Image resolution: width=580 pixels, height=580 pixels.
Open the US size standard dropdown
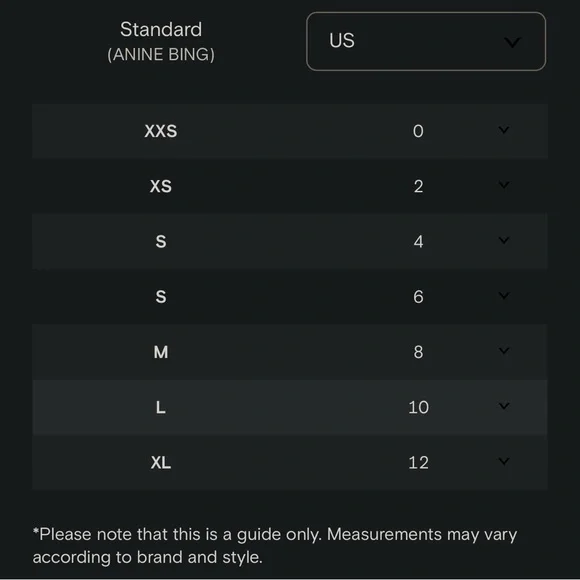pos(426,41)
